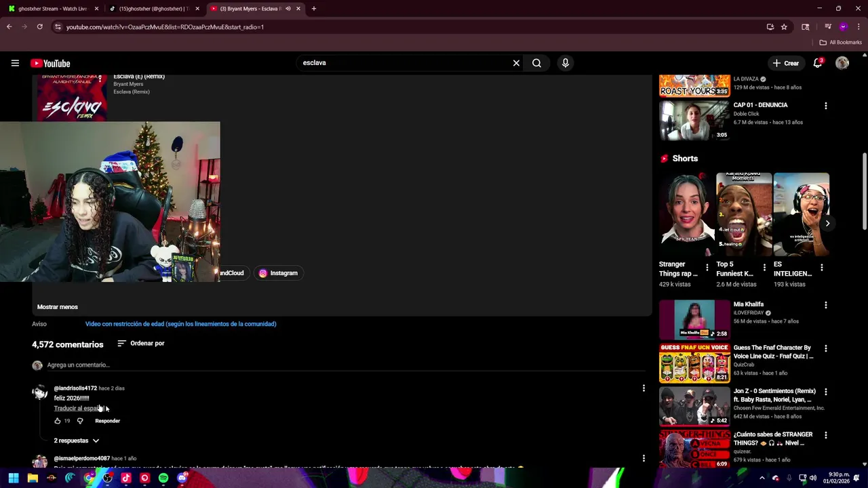This screenshot has width=868, height=488.
Task: Mute the Bryant Myers tab audio
Action: click(x=288, y=9)
